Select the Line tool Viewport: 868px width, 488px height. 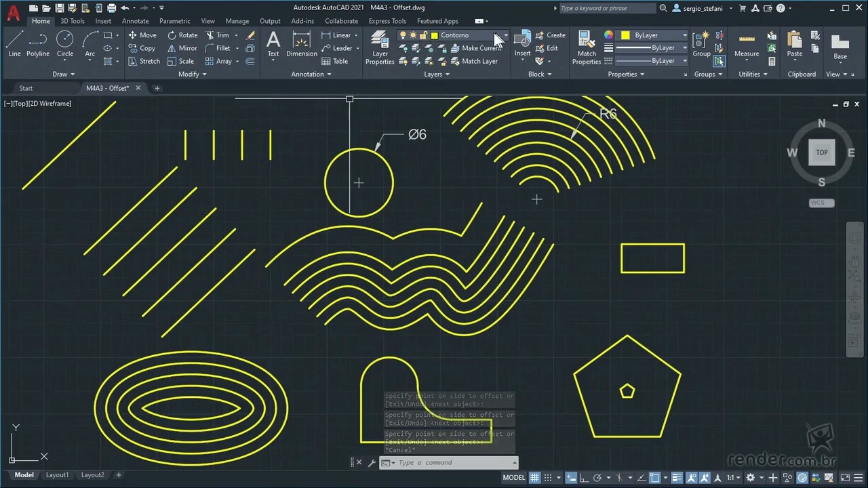[x=14, y=43]
